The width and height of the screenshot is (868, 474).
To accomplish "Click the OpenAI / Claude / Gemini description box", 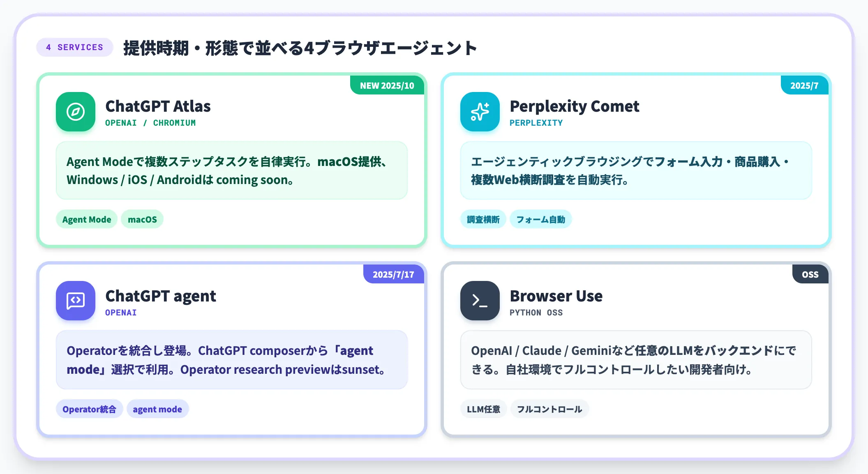I will pos(636,360).
